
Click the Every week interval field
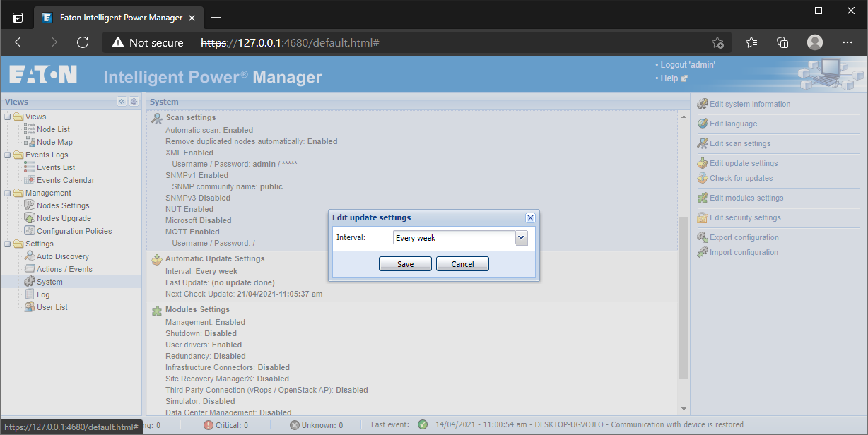pos(454,238)
